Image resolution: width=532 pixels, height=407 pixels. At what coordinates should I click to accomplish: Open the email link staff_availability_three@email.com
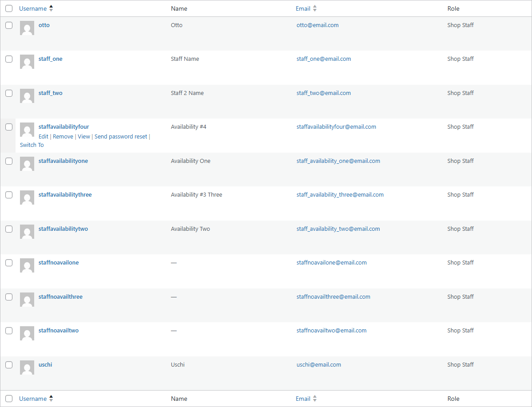340,194
